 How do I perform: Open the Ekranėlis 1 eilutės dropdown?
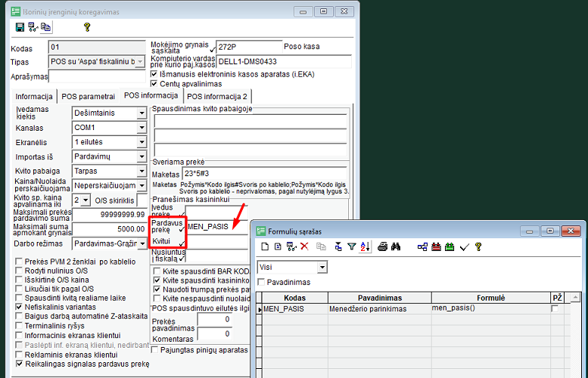(142, 142)
